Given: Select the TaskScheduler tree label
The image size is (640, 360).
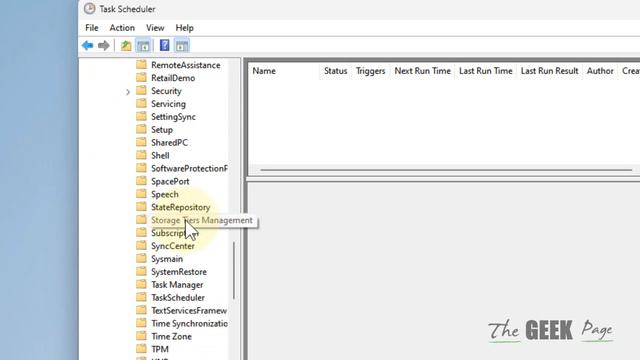Looking at the screenshot, I should click(178, 298).
